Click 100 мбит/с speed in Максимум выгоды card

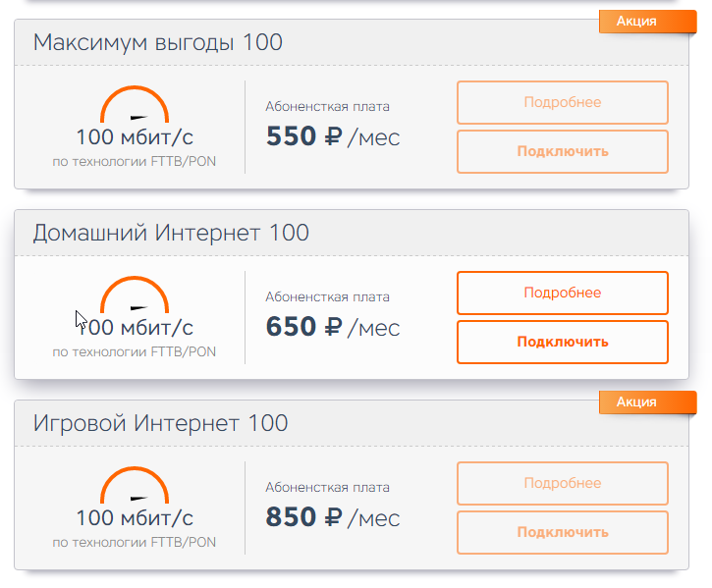pos(135,137)
